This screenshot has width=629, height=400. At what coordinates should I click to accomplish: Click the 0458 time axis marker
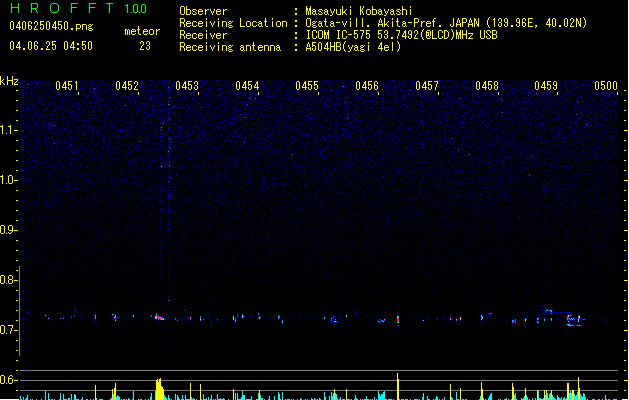(x=487, y=86)
